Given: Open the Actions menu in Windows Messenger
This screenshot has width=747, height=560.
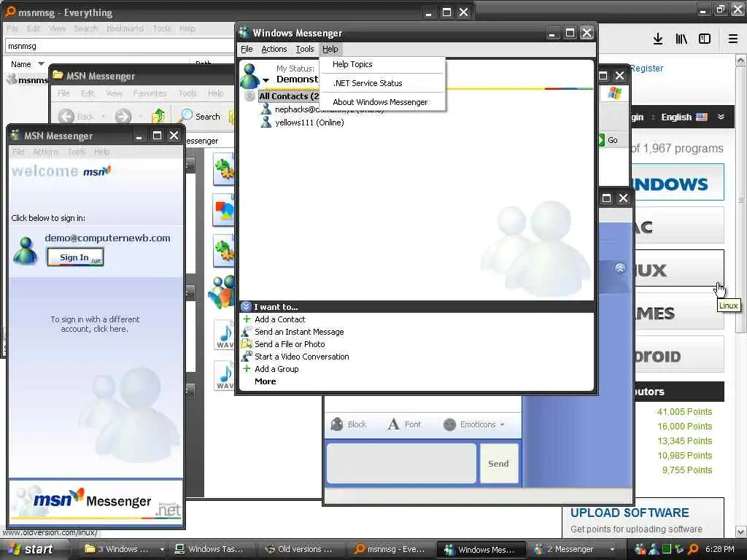Looking at the screenshot, I should 274,49.
